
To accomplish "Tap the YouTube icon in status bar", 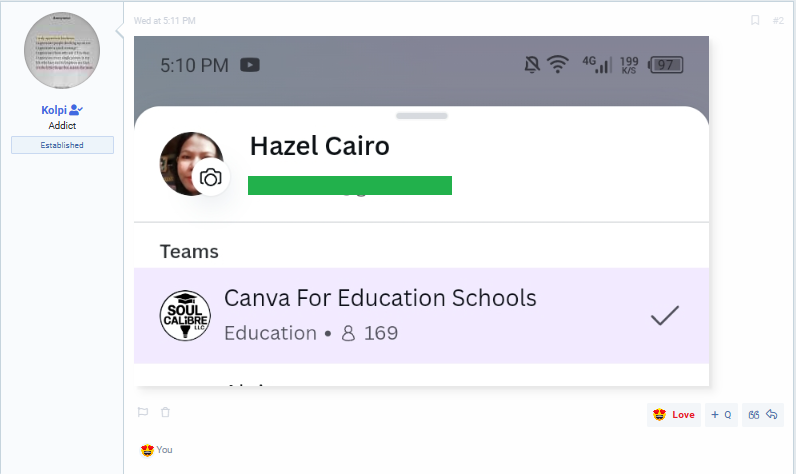I will click(x=250, y=65).
